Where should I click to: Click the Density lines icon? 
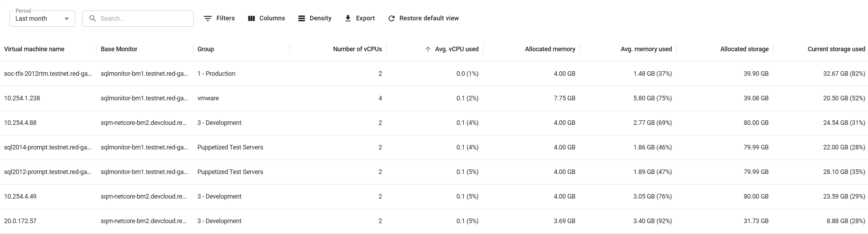point(302,19)
